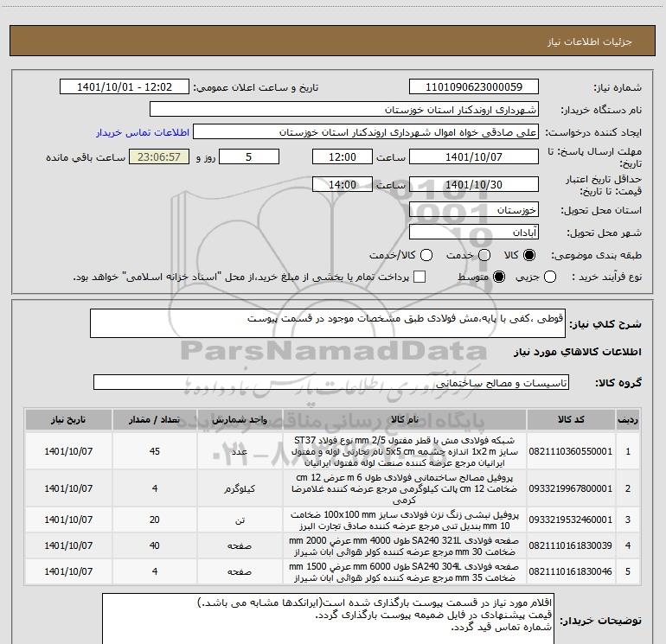Screen dimensions: 666x644
Task: Click the SA240 304L steel plate item name
Action: tap(405, 571)
